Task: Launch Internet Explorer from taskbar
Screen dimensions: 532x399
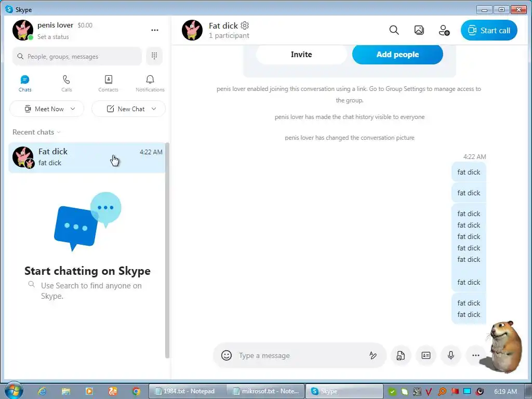Action: 42,391
